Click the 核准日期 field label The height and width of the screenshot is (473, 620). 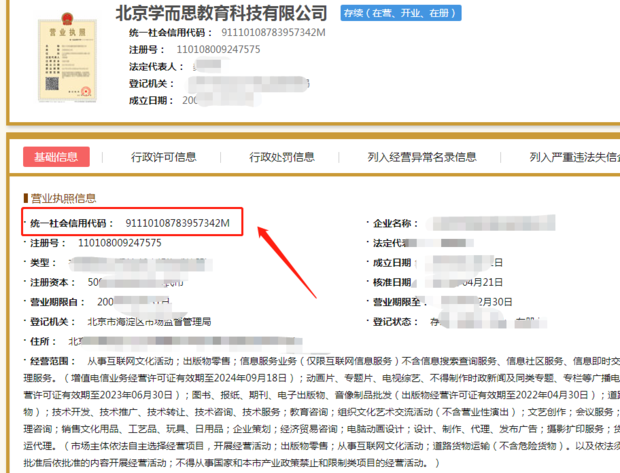pos(392,282)
